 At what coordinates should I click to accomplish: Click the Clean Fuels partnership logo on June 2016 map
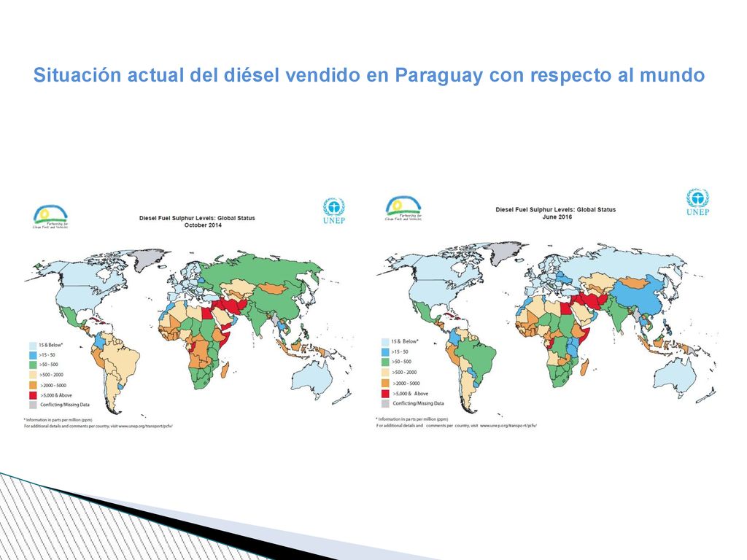pos(403,209)
